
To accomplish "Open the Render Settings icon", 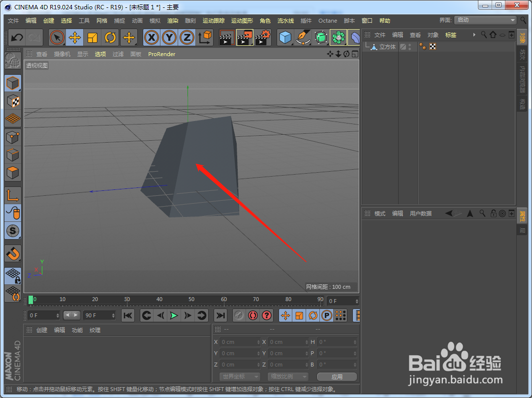I will [x=262, y=37].
